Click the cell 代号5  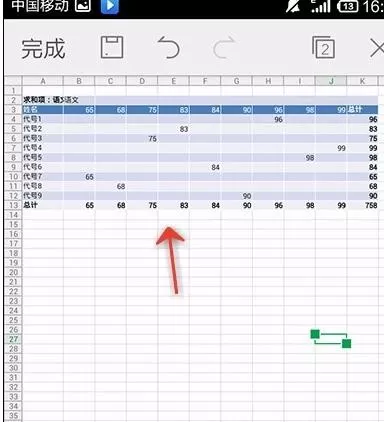[x=43, y=157]
